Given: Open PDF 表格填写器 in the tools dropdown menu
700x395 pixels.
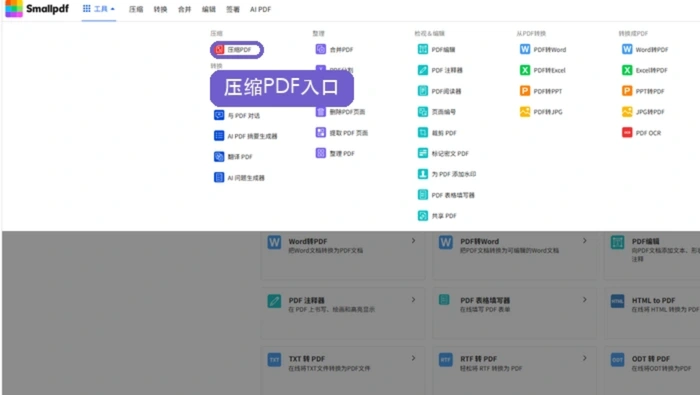Looking at the screenshot, I should (x=446, y=195).
